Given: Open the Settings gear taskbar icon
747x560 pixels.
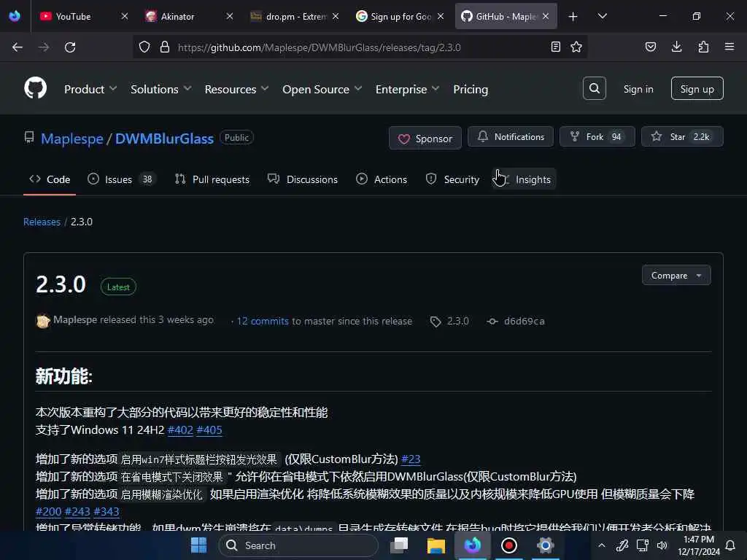Looking at the screenshot, I should (x=546, y=545).
